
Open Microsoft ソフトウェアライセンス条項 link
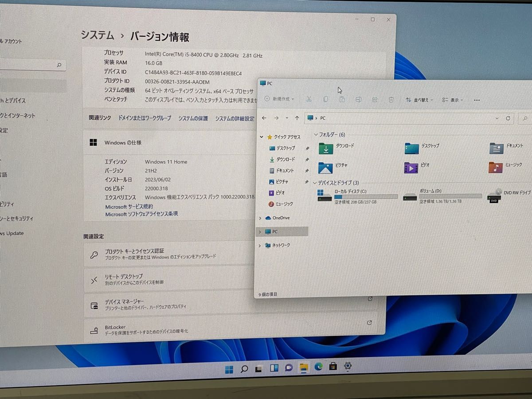click(x=141, y=214)
